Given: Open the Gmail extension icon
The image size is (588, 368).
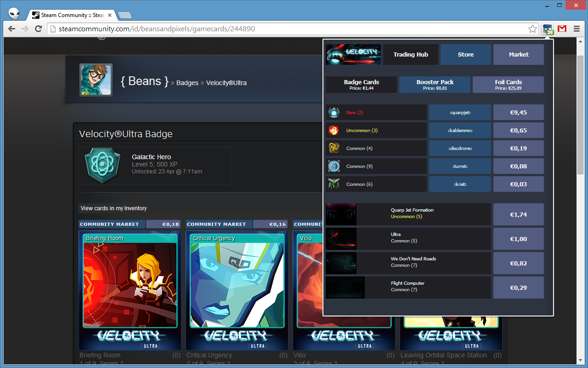Looking at the screenshot, I should [562, 29].
